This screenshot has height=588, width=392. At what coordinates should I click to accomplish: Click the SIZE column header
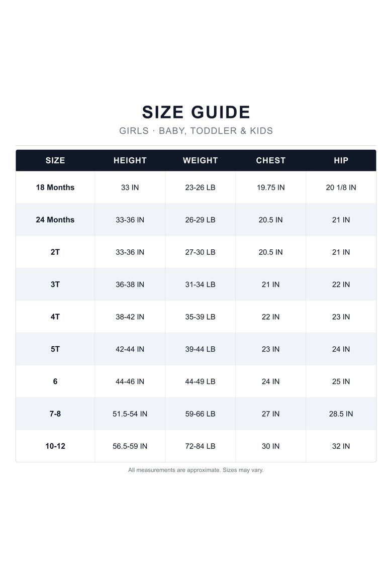coord(55,160)
